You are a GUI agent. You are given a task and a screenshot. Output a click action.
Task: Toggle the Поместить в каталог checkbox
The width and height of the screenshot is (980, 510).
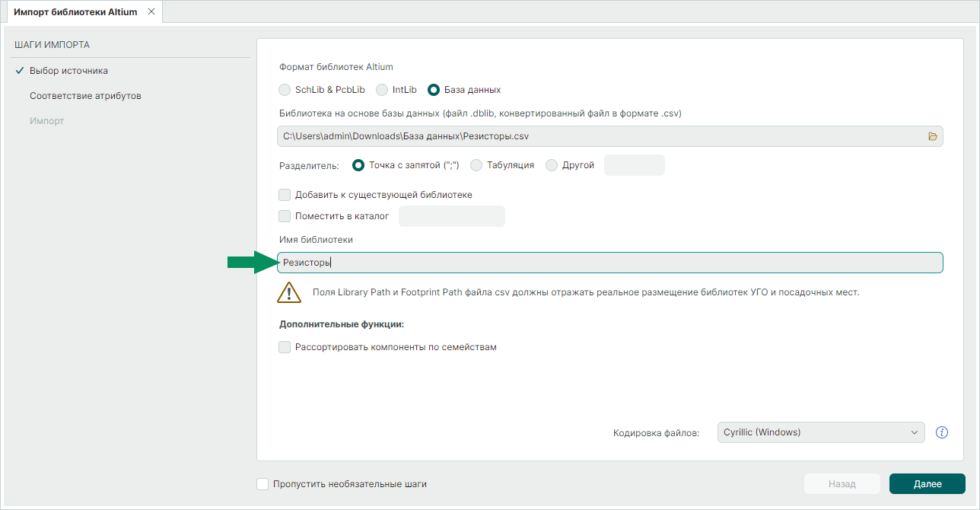pos(285,216)
